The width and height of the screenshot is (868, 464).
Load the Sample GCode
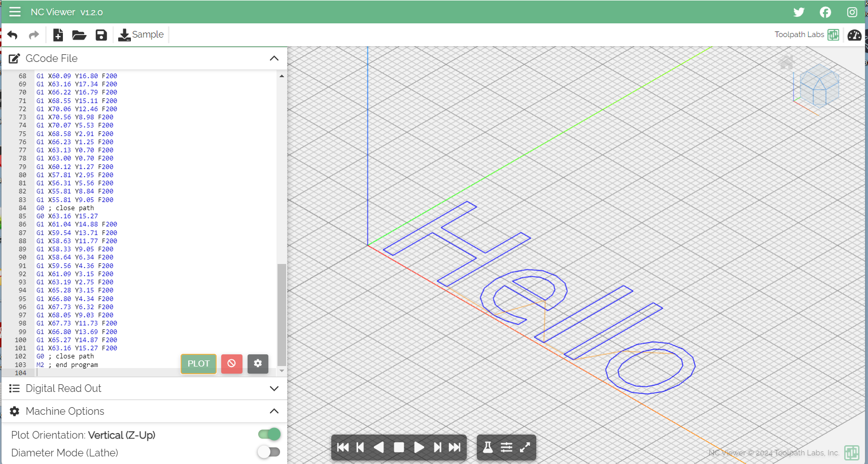point(141,35)
